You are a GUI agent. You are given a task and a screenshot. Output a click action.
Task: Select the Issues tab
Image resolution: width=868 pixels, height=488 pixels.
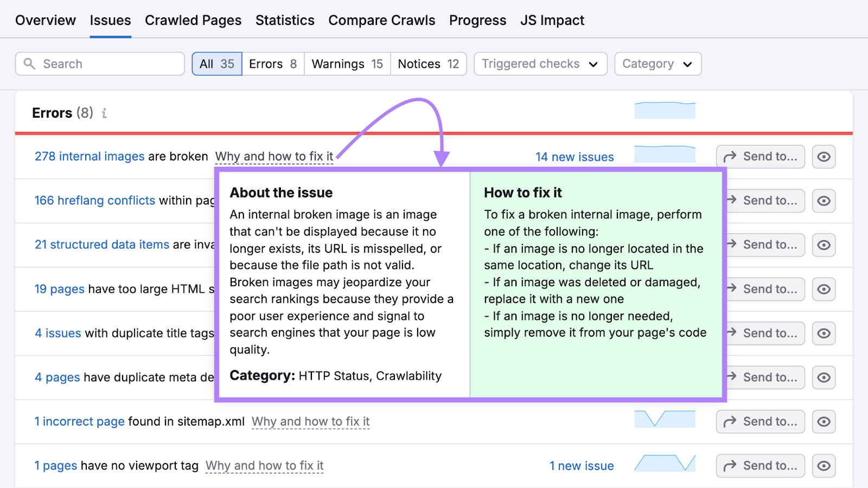click(111, 21)
